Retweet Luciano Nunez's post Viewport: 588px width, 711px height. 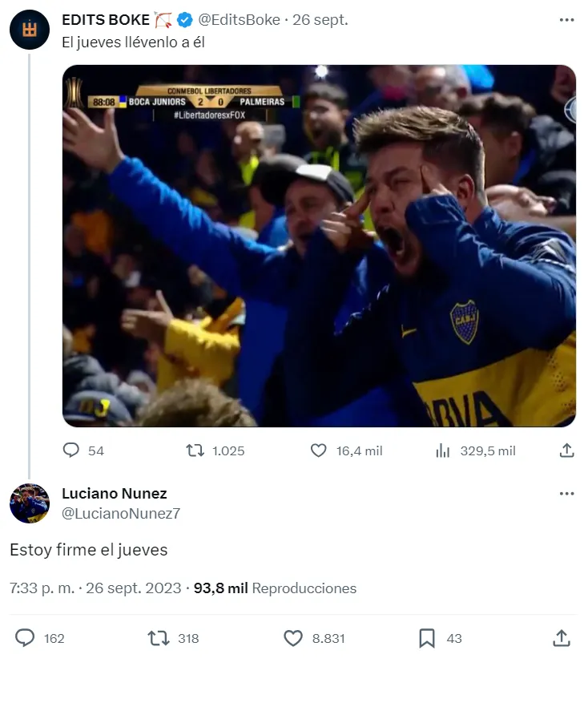[159, 638]
